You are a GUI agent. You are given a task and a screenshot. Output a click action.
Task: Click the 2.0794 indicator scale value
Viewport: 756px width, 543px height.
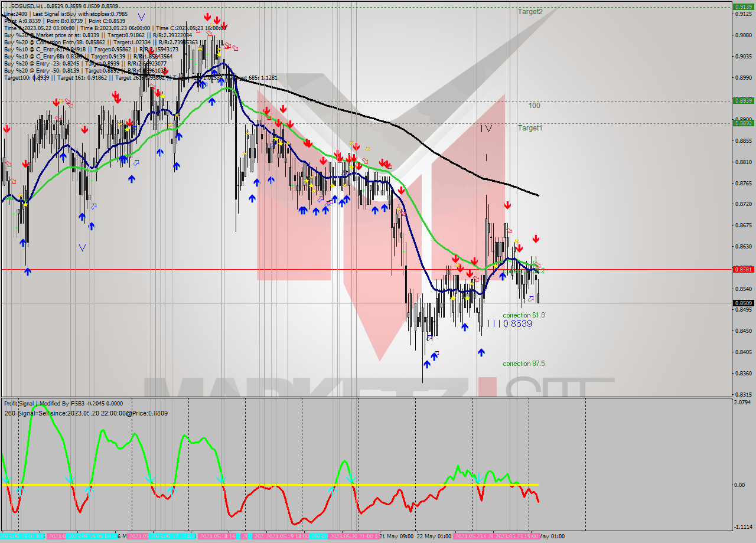pyautogui.click(x=743, y=402)
